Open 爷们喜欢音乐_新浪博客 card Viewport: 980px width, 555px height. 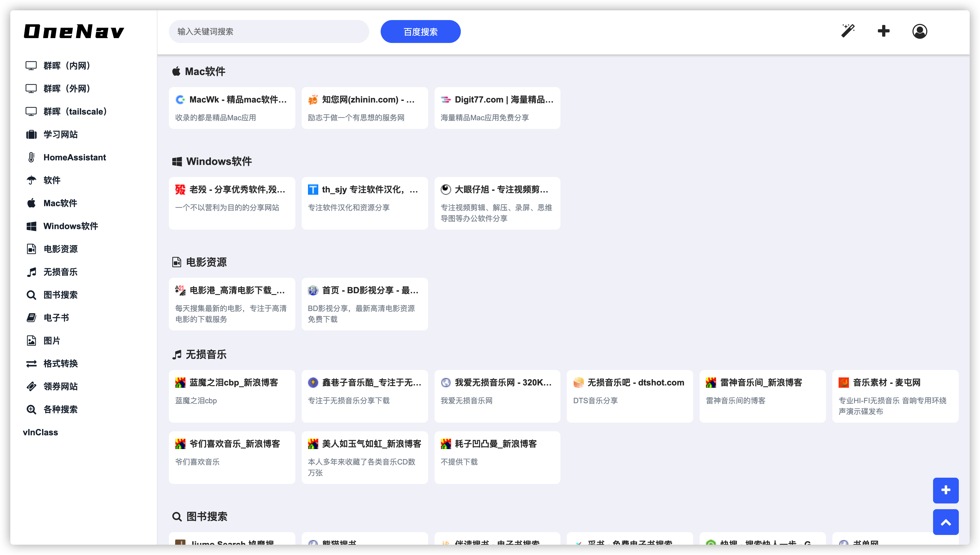[232, 458]
